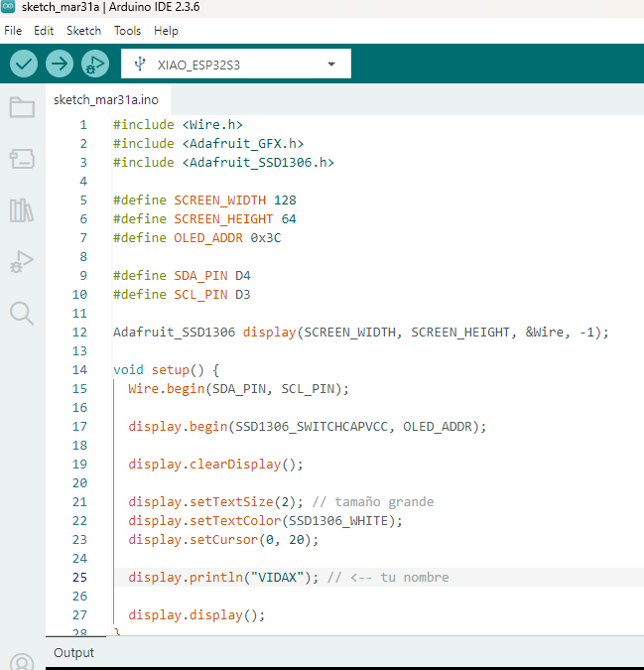Click the display.println("VIDAX") code

click(x=223, y=578)
